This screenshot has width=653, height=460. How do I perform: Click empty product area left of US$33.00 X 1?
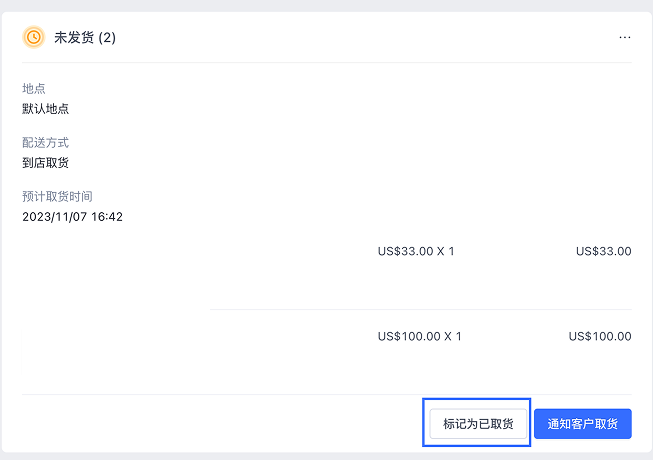(x=280, y=251)
